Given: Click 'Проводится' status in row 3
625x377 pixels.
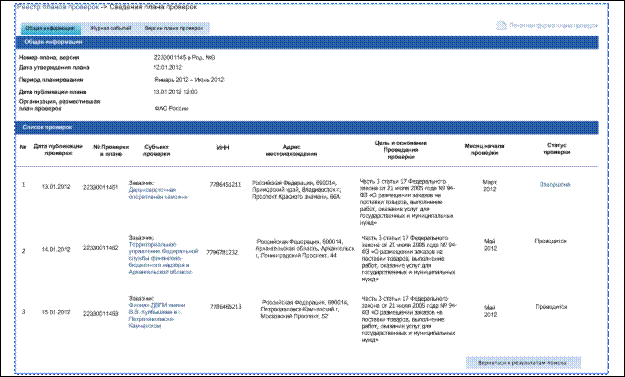Looking at the screenshot, I should point(551,307).
